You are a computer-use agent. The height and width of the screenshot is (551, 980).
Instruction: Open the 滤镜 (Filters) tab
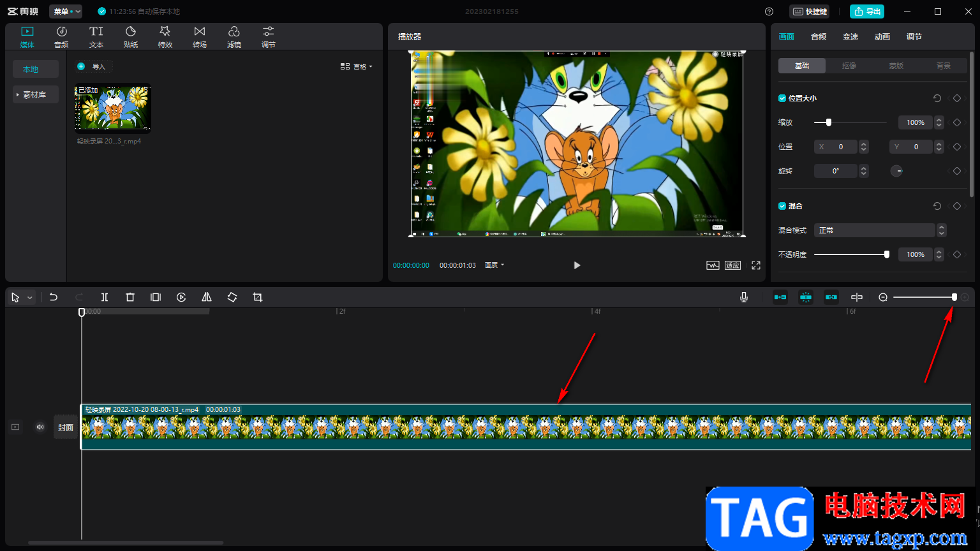tap(234, 37)
